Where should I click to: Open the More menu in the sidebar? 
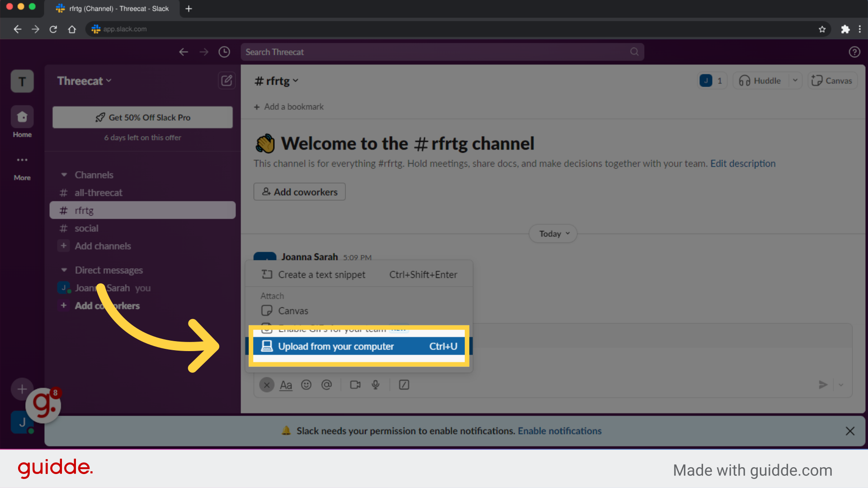coord(22,160)
